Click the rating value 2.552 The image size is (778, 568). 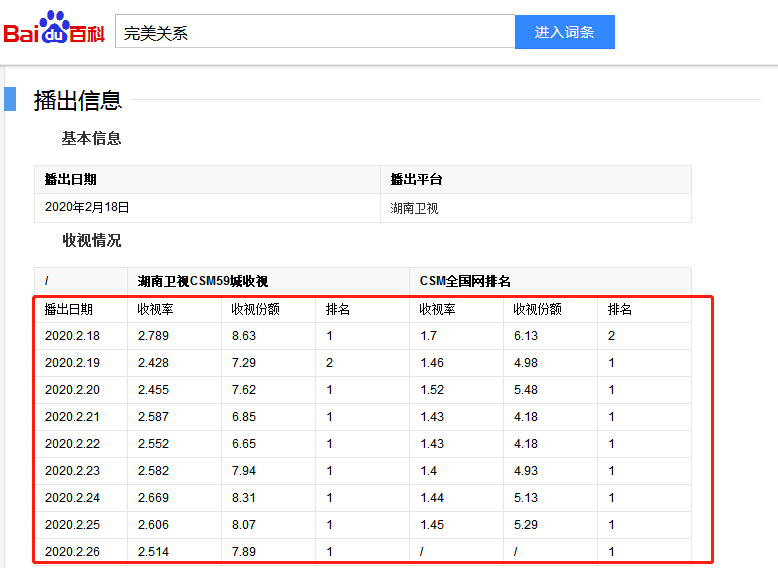coord(153,443)
